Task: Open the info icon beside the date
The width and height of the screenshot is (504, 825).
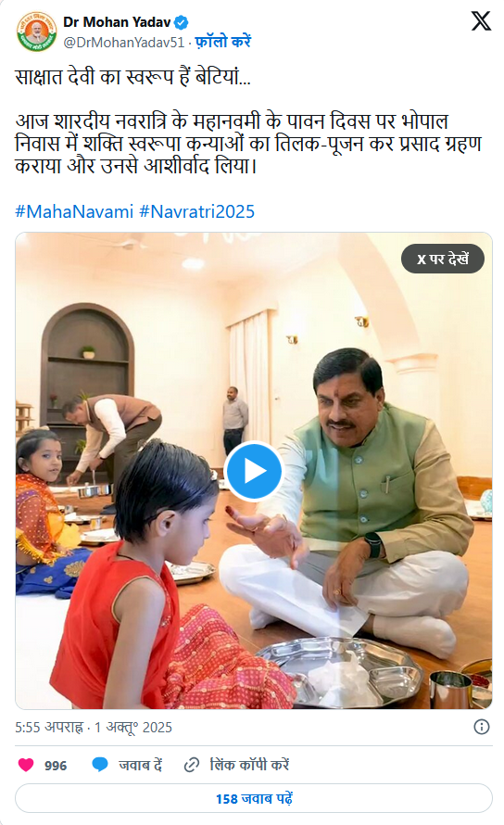Action: (482, 727)
